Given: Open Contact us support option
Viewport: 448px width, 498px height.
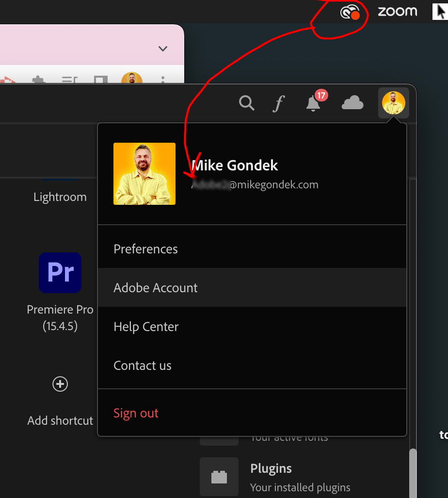Looking at the screenshot, I should tap(142, 365).
